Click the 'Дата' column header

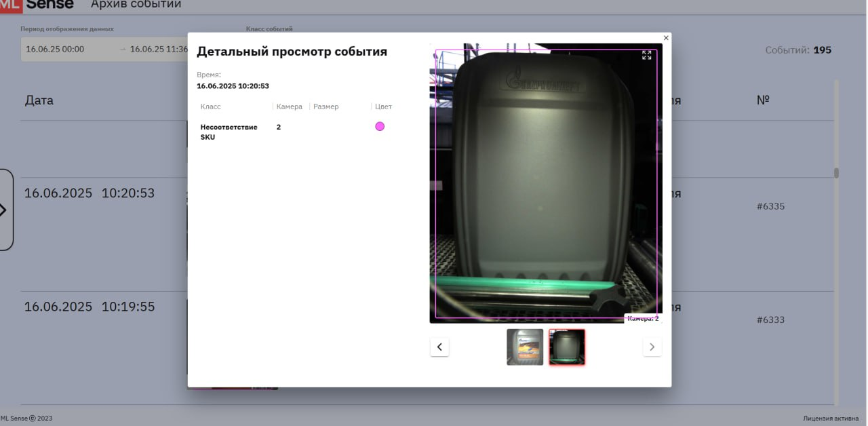tap(39, 100)
